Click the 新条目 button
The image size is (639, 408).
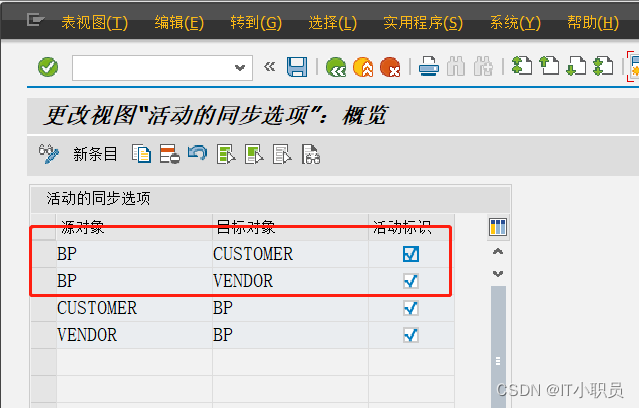pyautogui.click(x=95, y=154)
